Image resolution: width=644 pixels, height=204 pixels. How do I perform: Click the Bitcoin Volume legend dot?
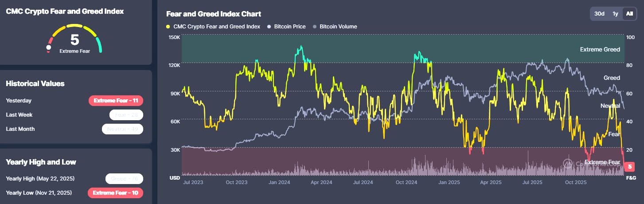coord(315,27)
